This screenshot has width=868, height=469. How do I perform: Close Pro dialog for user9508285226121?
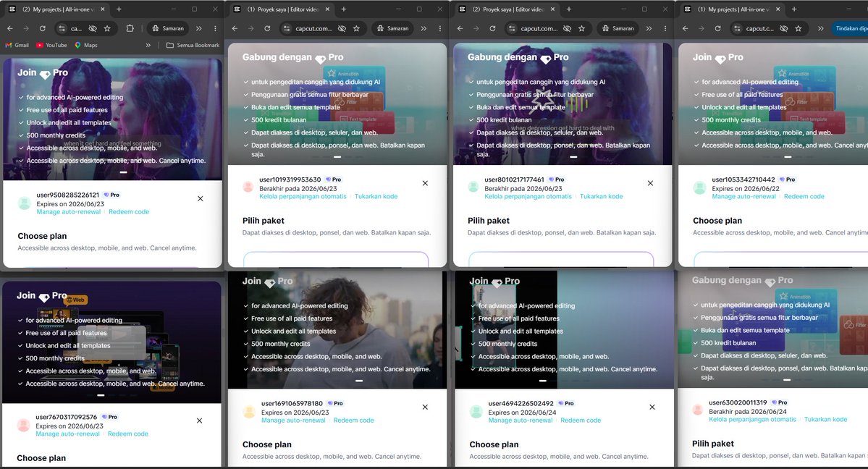(201, 198)
